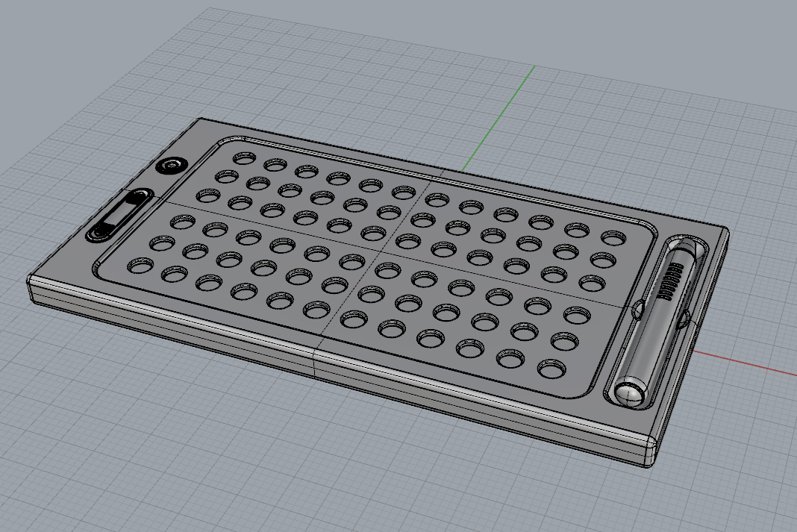
Task: Select the hole nearest the cylinder's spherical end
Action: (552, 369)
